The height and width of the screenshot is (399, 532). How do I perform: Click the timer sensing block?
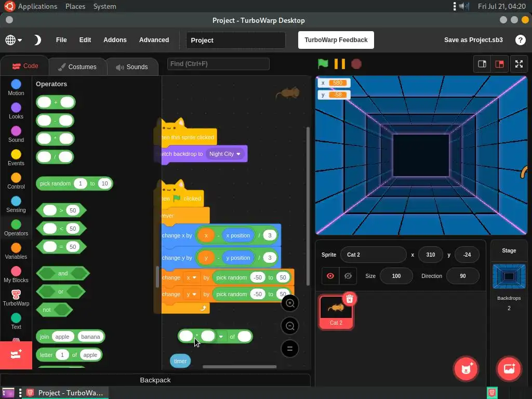pos(180,361)
